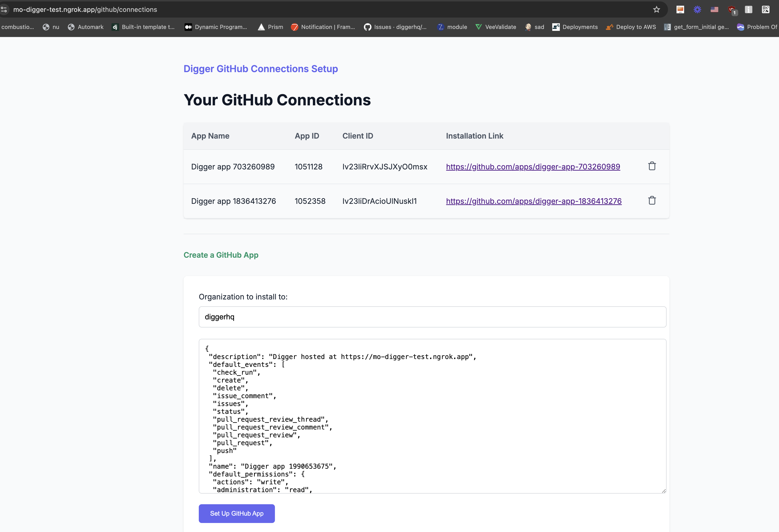Click the Loom extension icon
This screenshot has width=779, height=532.
697,9
